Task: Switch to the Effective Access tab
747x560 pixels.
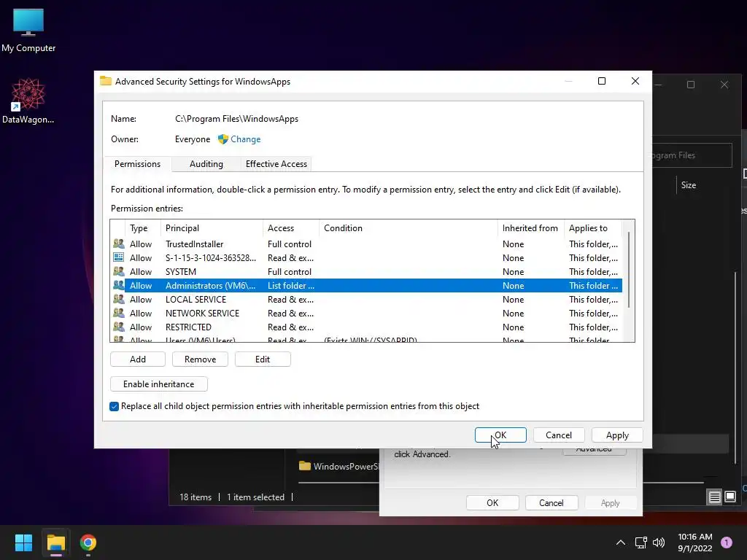Action: tap(276, 164)
